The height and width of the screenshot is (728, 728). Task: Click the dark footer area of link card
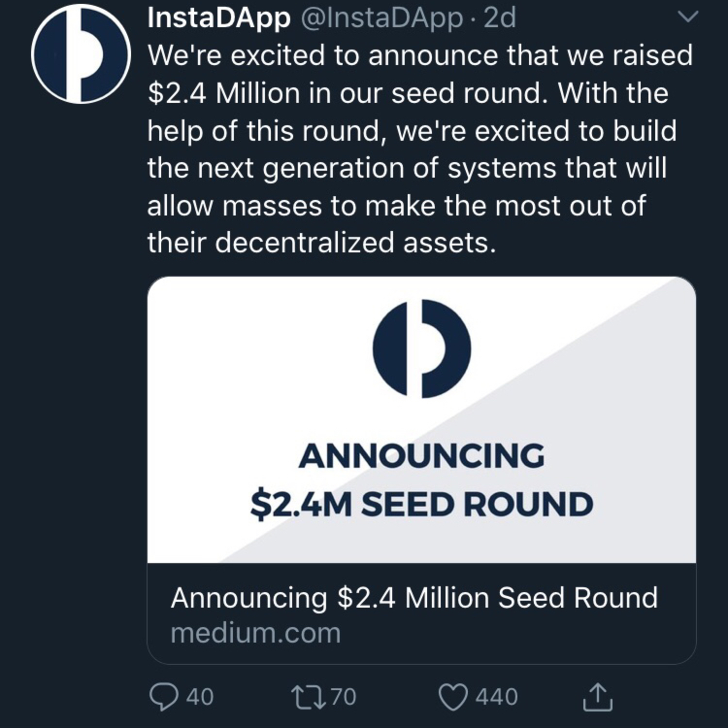coord(422,613)
